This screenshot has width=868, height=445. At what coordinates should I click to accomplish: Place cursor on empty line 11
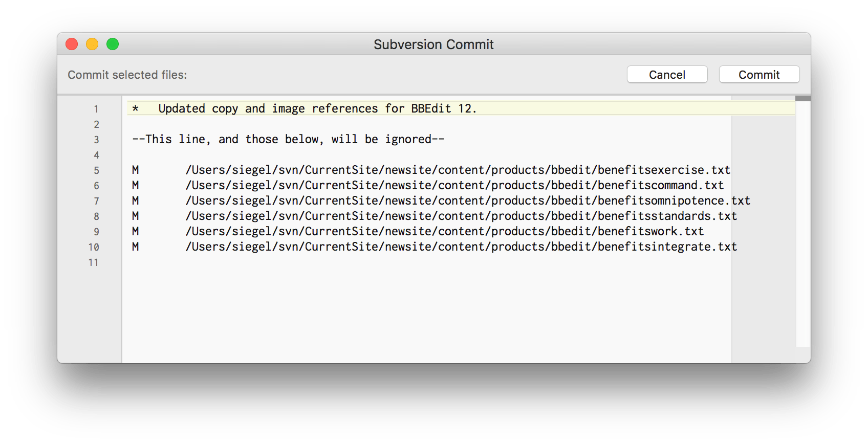click(307, 262)
